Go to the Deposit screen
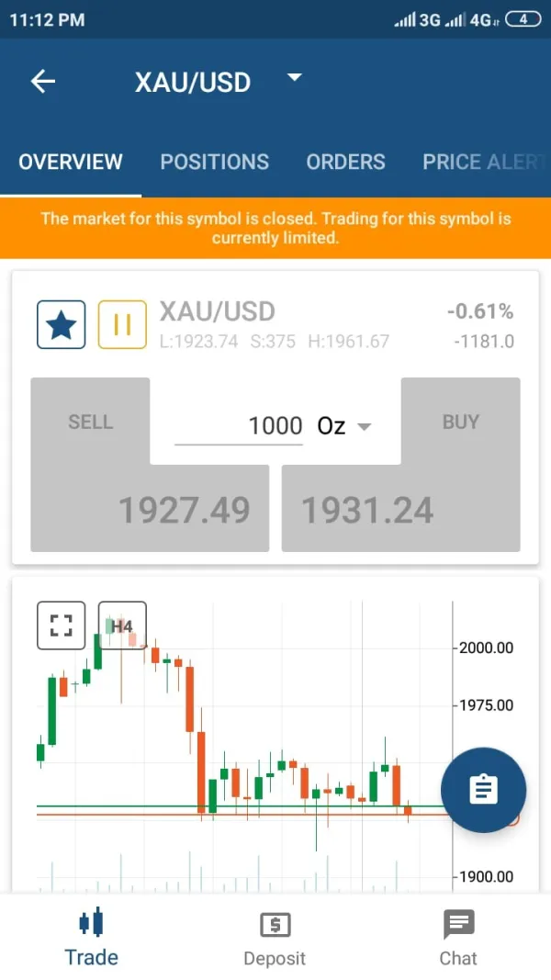This screenshot has height=980, width=551. point(275,937)
